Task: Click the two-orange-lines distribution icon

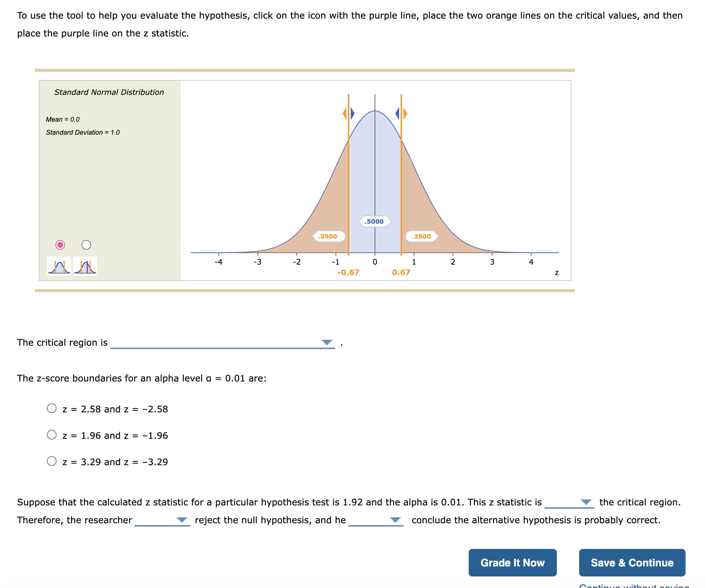Action: [59, 266]
